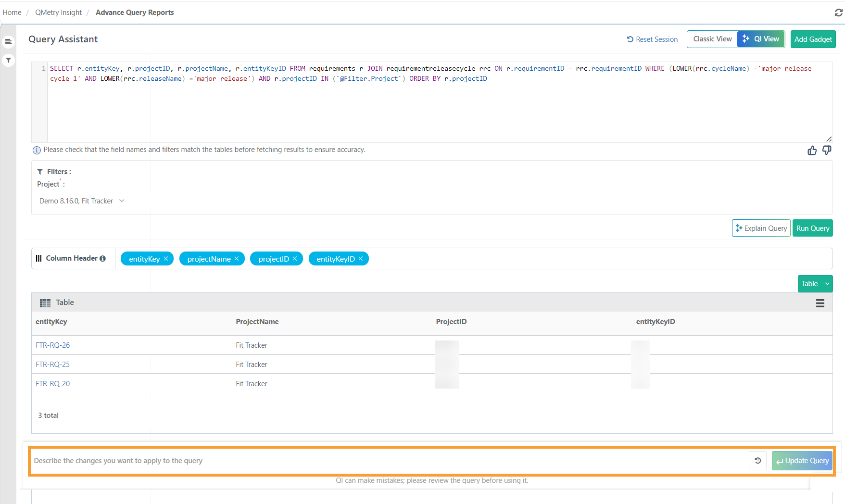This screenshot has height=504, width=845.
Task: Open the sidebar query list icon
Action: coord(8,41)
